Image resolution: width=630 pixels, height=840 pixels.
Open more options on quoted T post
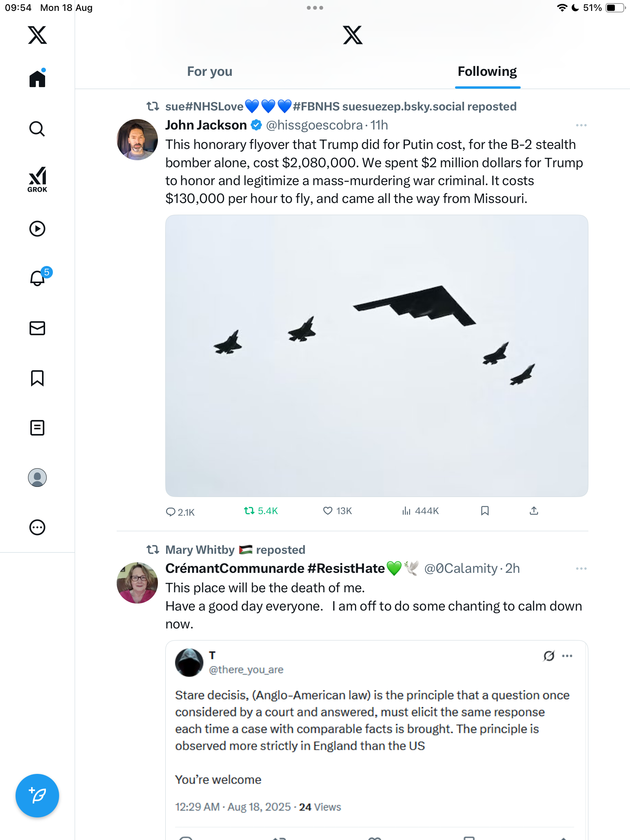(567, 656)
